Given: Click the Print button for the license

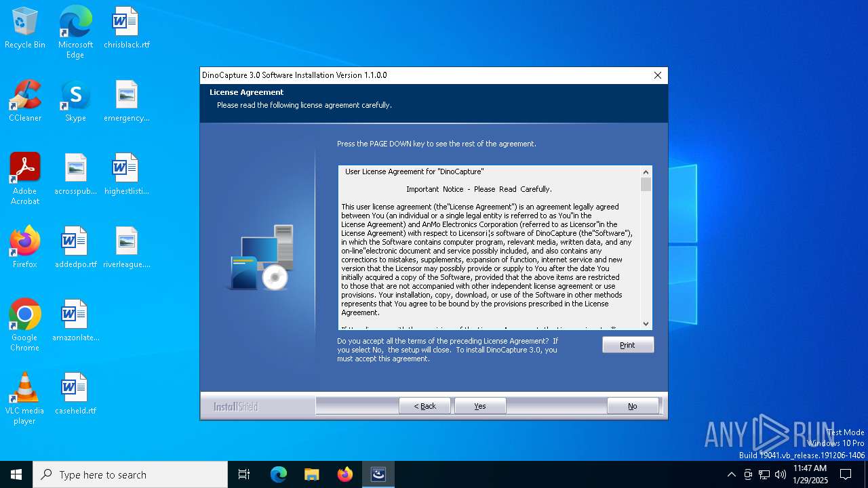Looking at the screenshot, I should 628,345.
